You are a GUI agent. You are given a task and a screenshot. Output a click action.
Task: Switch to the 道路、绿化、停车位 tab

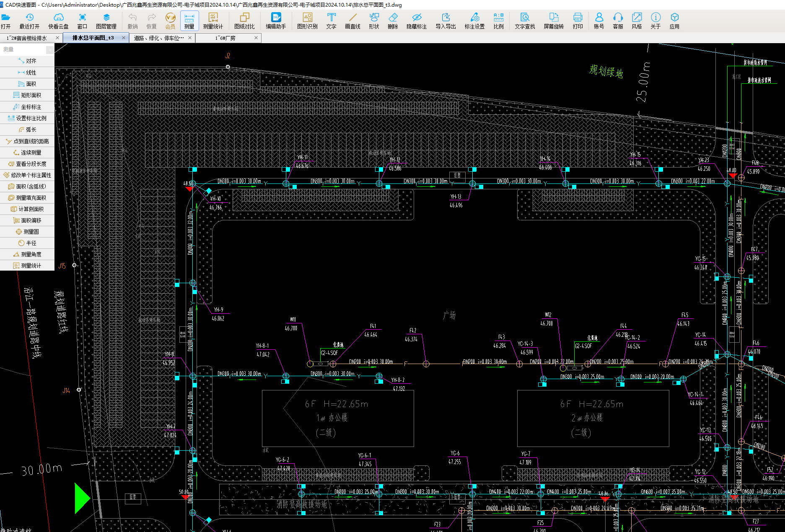pyautogui.click(x=159, y=38)
